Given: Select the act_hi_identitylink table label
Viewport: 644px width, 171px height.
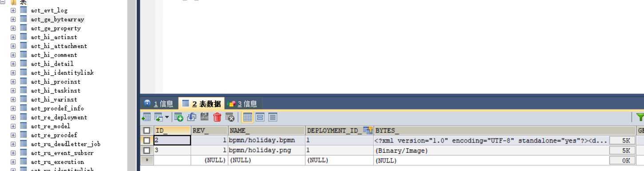Looking at the screenshot, I should [x=62, y=73].
